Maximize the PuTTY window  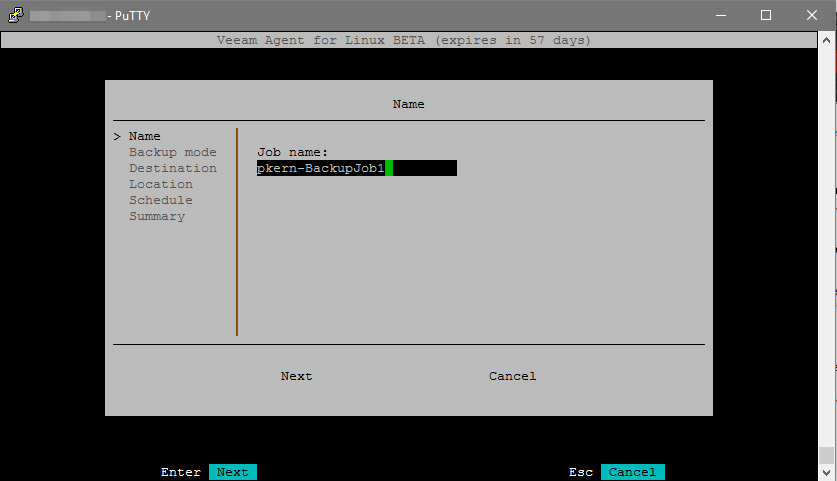click(x=765, y=15)
